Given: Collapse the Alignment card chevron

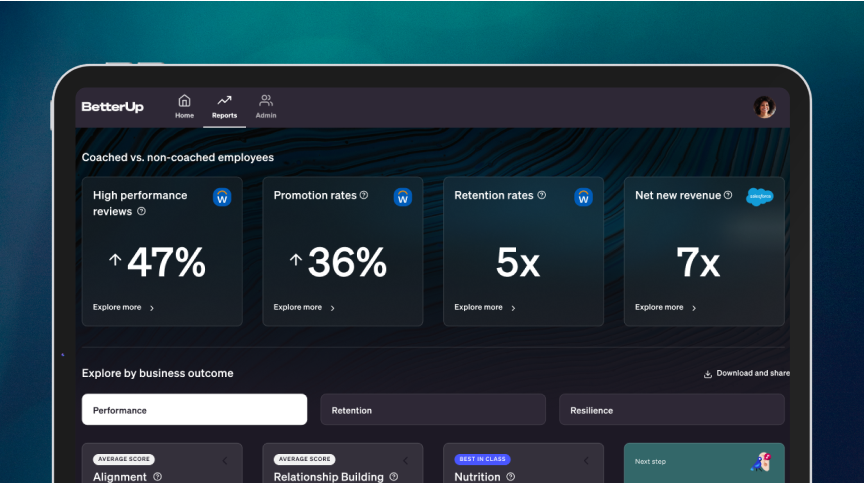Looking at the screenshot, I should [224, 460].
